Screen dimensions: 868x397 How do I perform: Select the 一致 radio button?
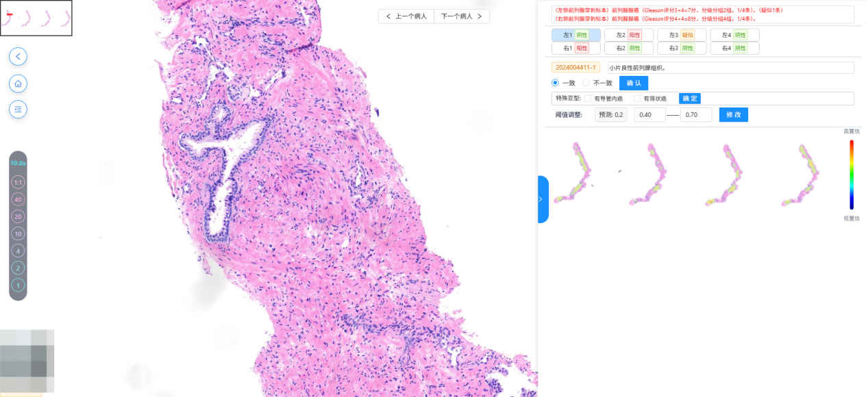click(556, 83)
